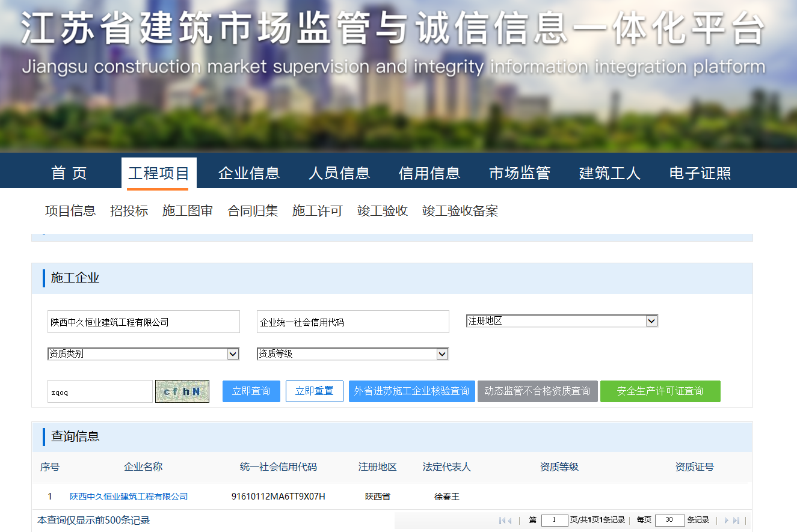Focus the records per page input
Screen dimensions: 797x532
[669, 520]
